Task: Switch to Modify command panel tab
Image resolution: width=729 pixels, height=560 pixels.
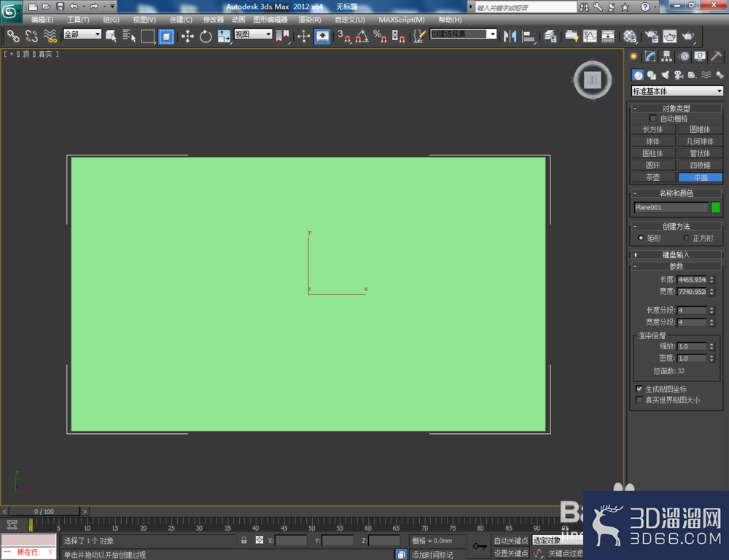Action: (650, 57)
